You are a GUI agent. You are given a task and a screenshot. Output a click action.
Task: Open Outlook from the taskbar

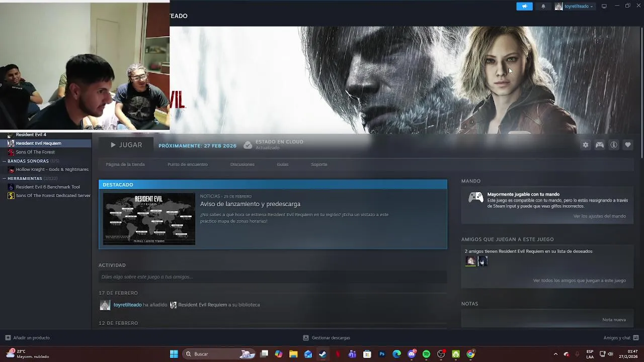(x=308, y=354)
